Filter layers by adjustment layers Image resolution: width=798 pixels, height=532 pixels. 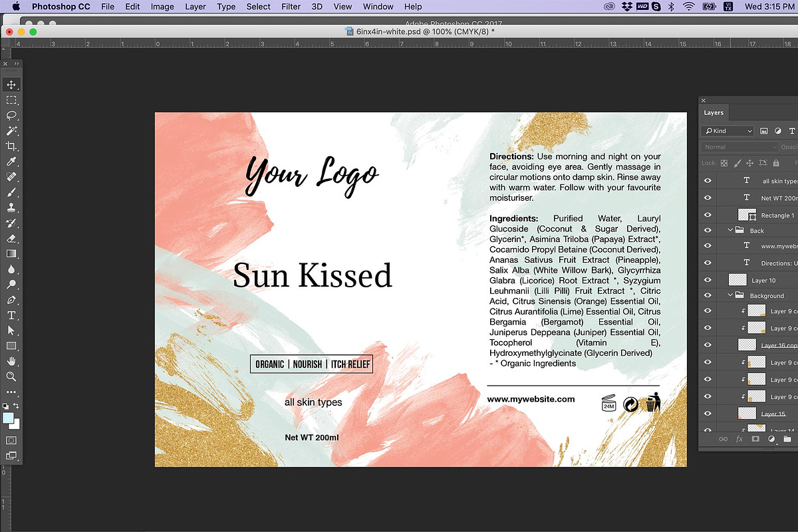(778, 131)
